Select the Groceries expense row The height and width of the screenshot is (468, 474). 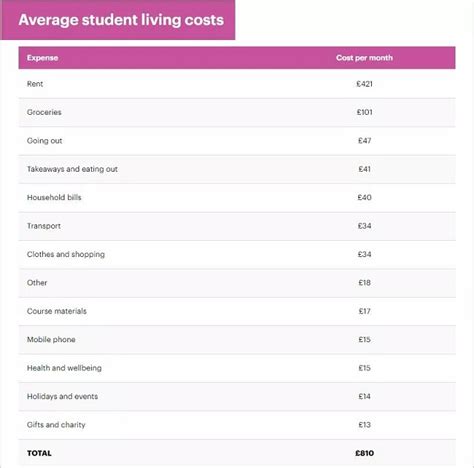point(237,112)
